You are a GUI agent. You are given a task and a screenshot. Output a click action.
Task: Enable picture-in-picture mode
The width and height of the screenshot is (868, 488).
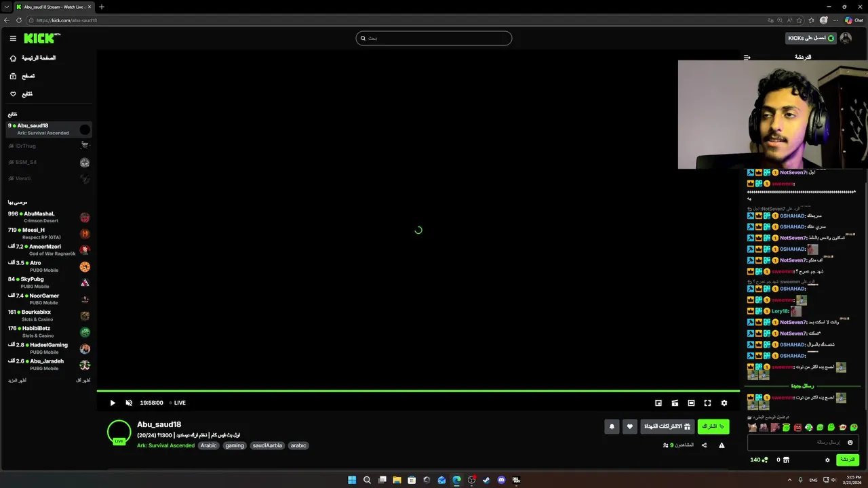(658, 403)
